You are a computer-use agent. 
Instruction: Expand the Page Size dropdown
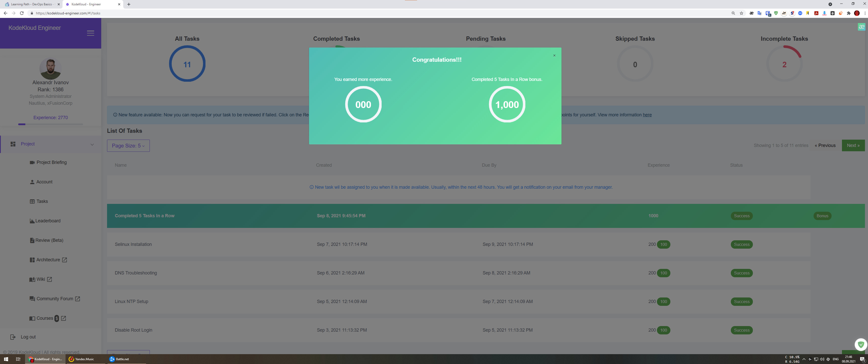[x=128, y=146]
